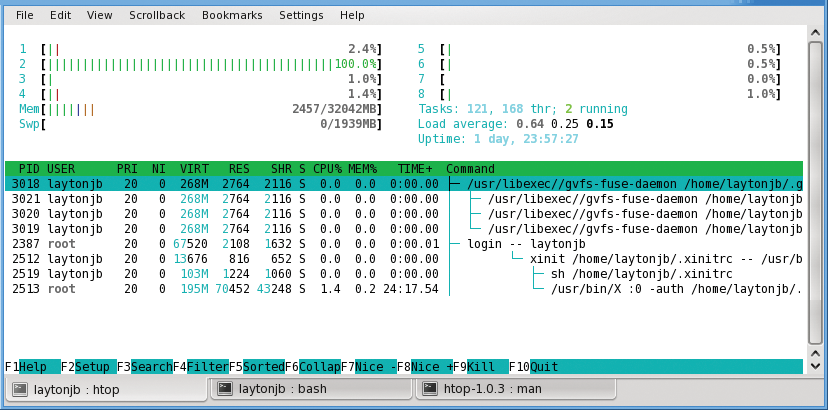Click the F10 Quit function key
Viewport: 828px width, 410px height.
pos(533,367)
